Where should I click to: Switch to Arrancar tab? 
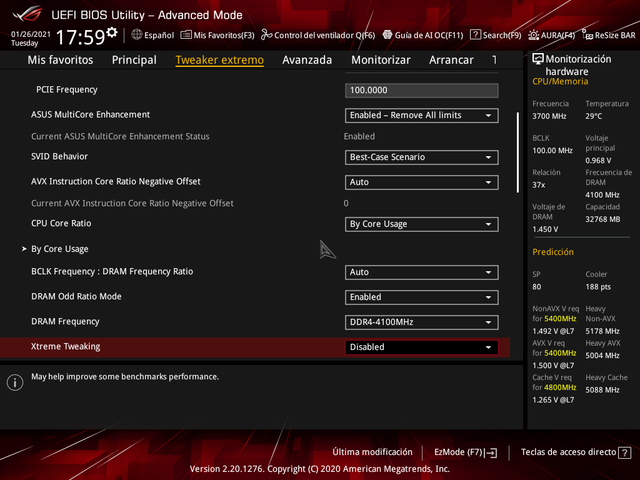click(x=451, y=60)
